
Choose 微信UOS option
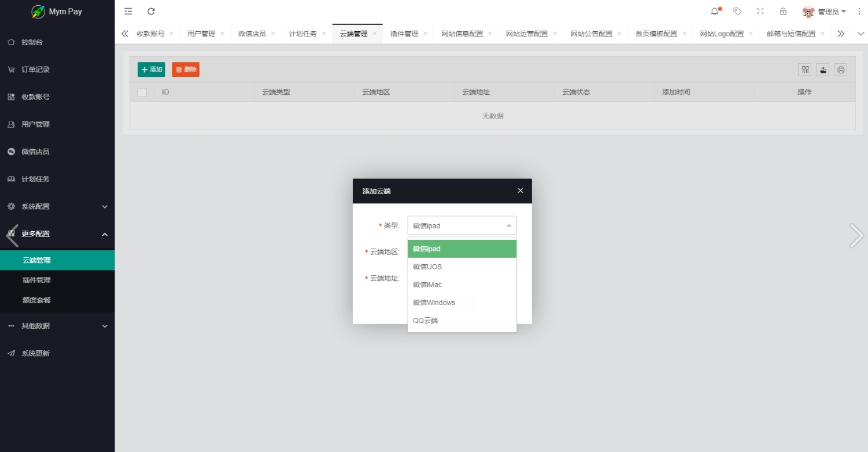pyautogui.click(x=462, y=267)
